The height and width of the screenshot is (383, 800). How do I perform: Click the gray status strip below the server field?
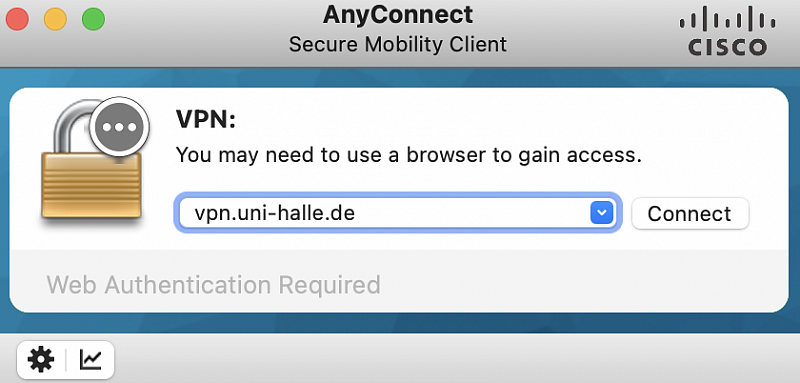click(x=398, y=281)
